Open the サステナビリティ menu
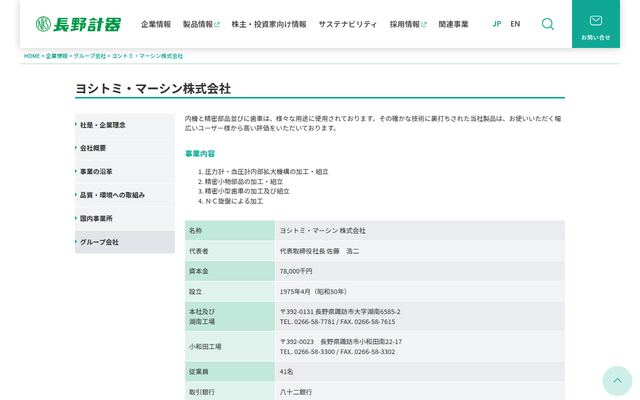Image resolution: width=640 pixels, height=400 pixels. [x=348, y=24]
